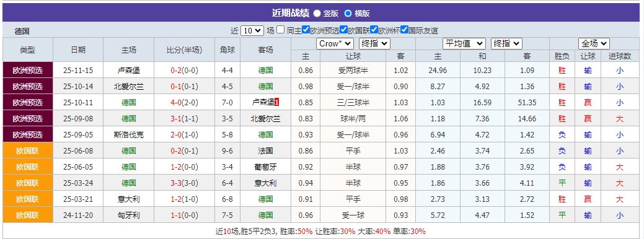This screenshot has height=239, width=644.
Task: Click the 大率:40% summary stat
Action: point(374,231)
